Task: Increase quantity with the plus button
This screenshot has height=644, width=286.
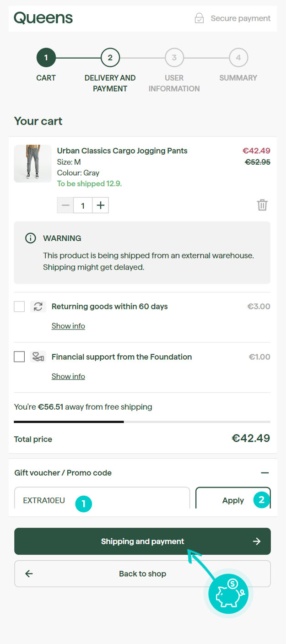Action: pos(101,206)
